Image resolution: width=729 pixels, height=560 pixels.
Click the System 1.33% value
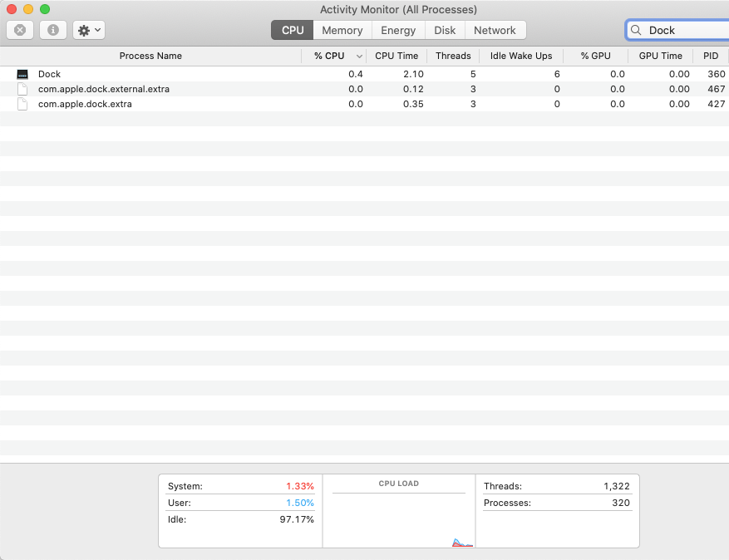coord(300,486)
